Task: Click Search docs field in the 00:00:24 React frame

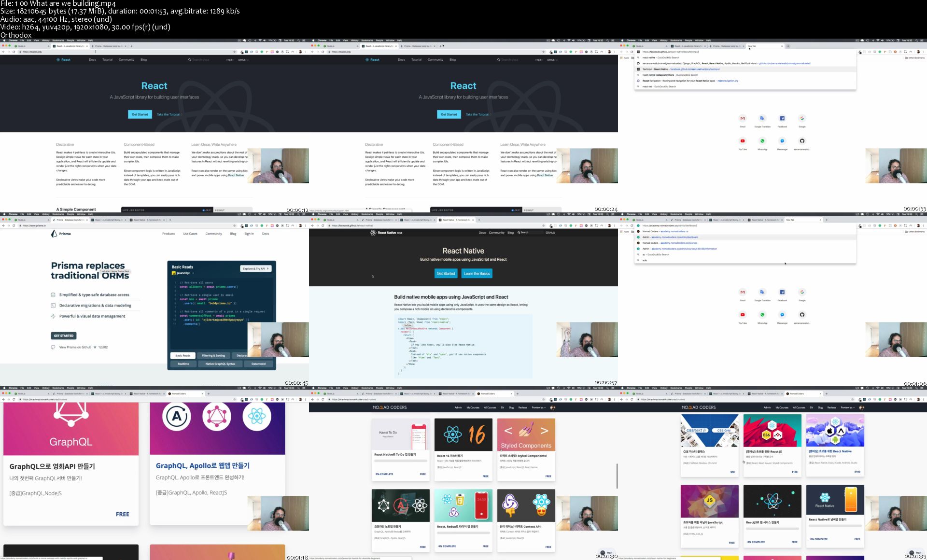Action: (x=512, y=60)
